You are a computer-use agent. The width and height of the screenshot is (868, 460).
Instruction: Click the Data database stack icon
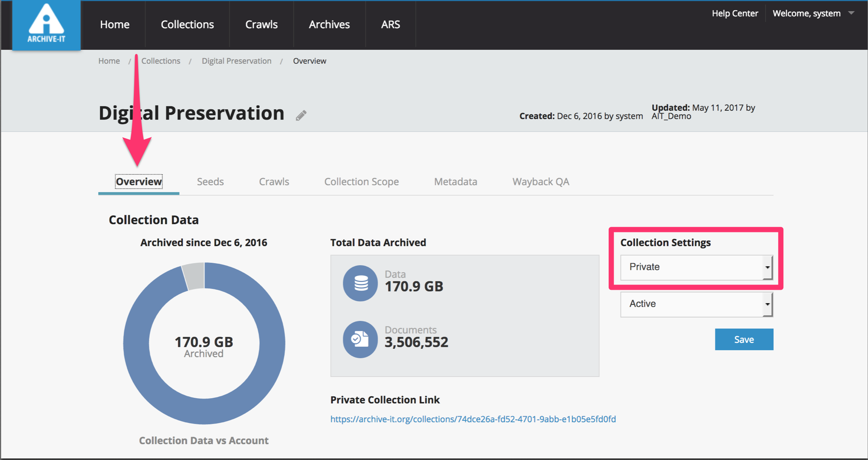[360, 283]
